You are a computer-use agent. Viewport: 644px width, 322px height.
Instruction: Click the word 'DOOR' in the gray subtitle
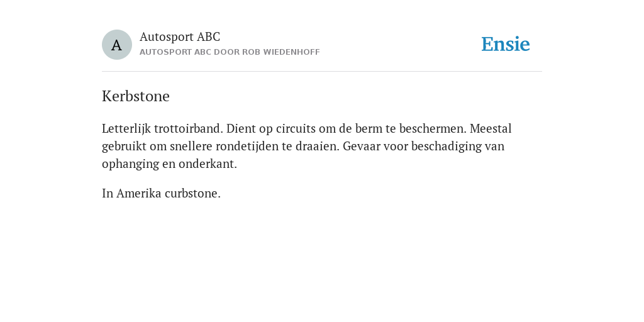[226, 52]
